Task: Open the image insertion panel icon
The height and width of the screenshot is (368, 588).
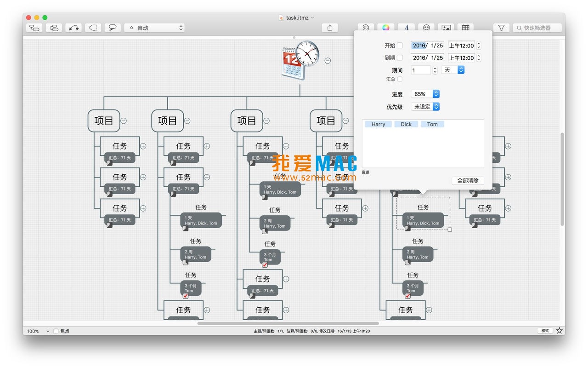Action: point(446,28)
